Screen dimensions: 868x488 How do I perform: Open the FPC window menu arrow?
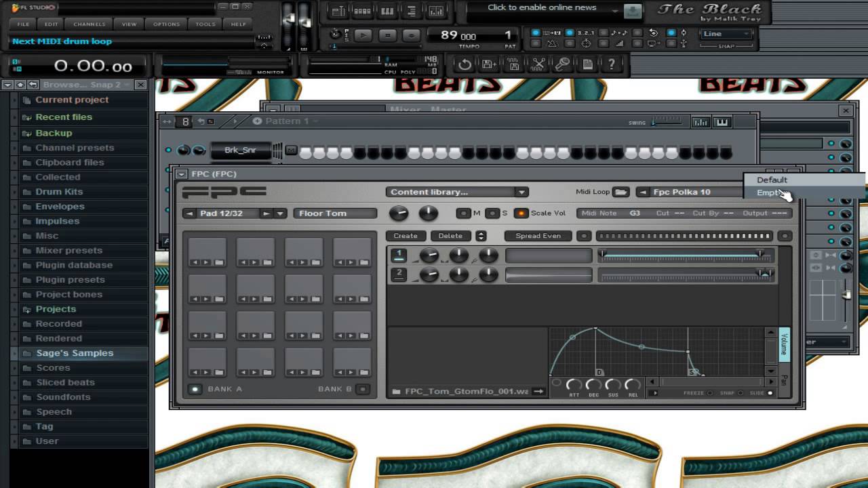click(x=182, y=174)
